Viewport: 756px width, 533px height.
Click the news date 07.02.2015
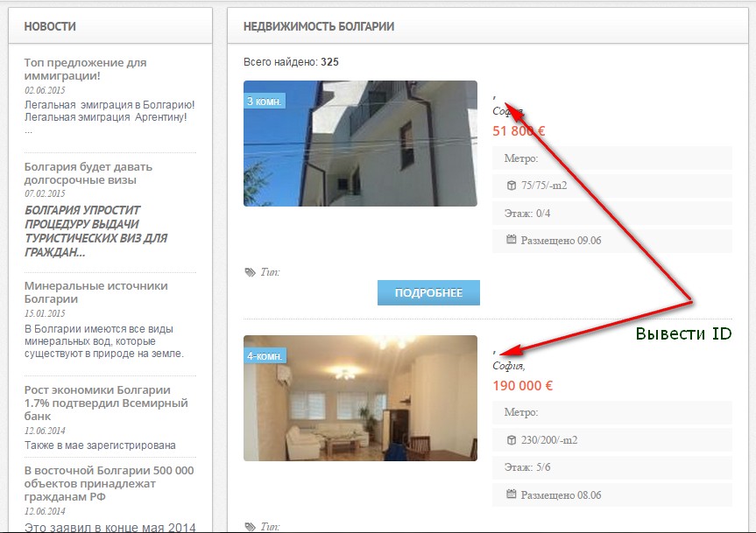[45, 193]
